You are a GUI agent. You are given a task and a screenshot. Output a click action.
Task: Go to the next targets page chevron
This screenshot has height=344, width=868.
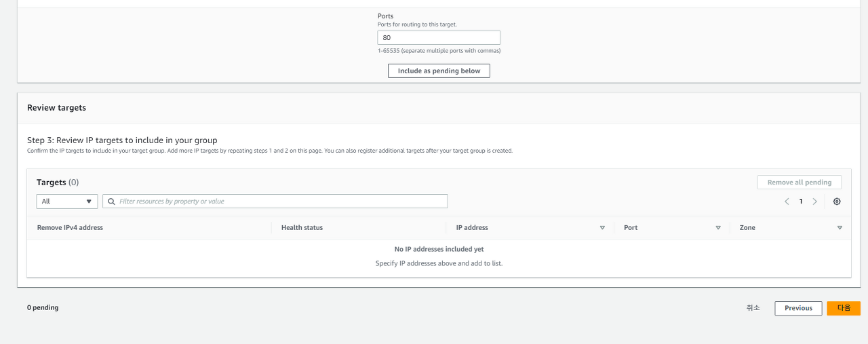(x=815, y=202)
